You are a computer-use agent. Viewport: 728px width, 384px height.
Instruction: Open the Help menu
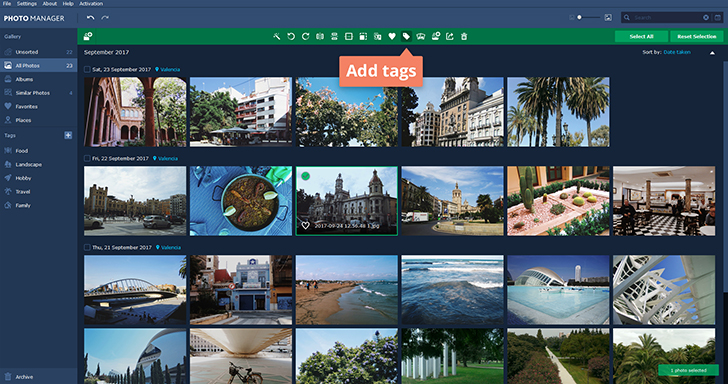(68, 4)
